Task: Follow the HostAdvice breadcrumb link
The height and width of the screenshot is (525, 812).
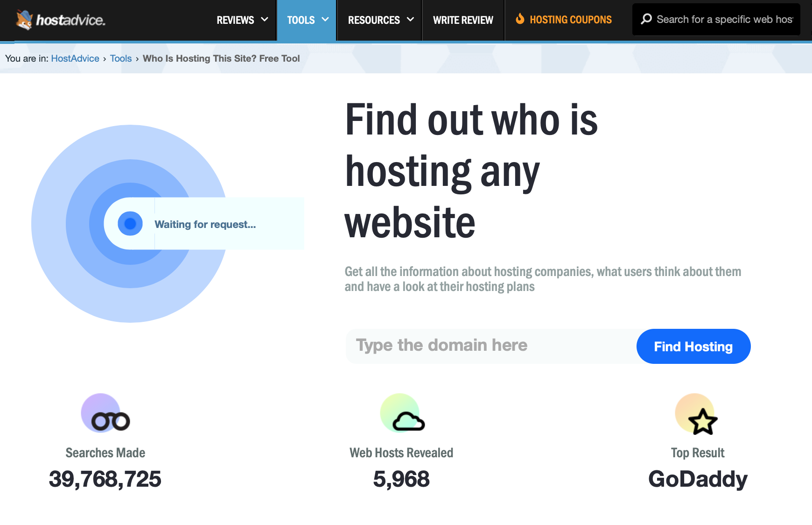Action: click(x=75, y=58)
